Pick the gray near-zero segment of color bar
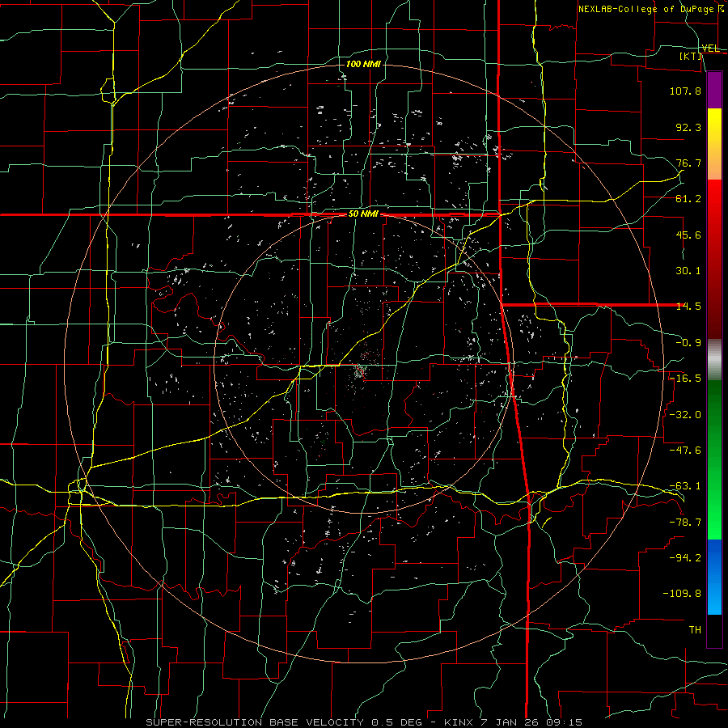Image resolution: width=728 pixels, height=728 pixels. click(x=714, y=358)
